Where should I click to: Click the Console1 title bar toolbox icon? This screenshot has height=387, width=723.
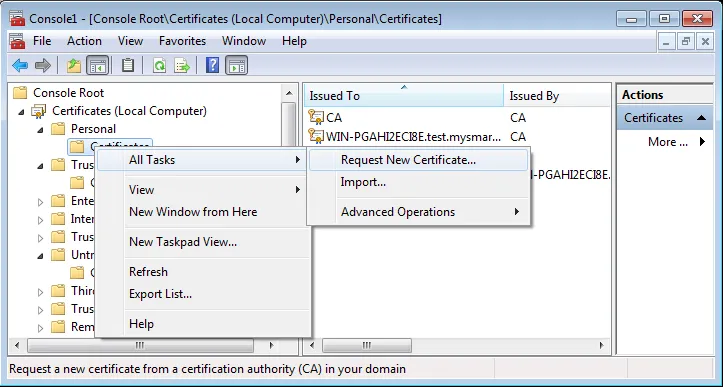[18, 18]
